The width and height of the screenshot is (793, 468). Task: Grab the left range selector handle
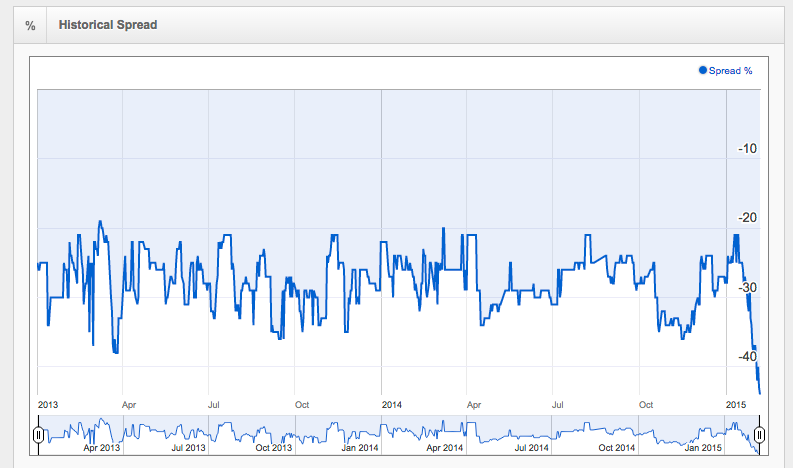(38, 435)
